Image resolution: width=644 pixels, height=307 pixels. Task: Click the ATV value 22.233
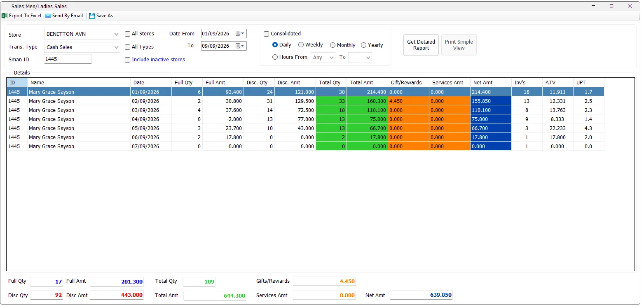click(x=558, y=128)
